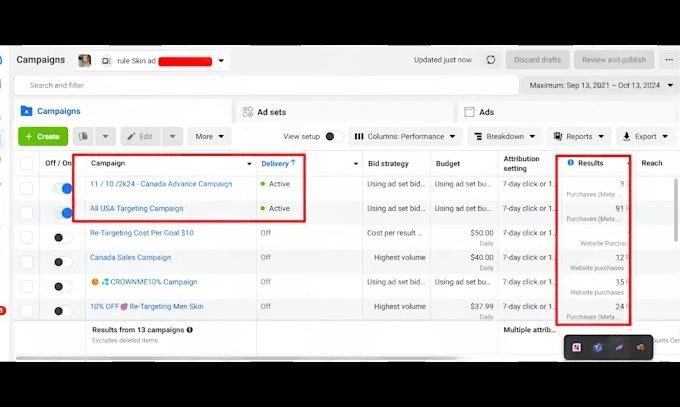Screen dimensions: 680x407
Task: Click the refresh icon beside Updated just now
Action: coord(490,60)
